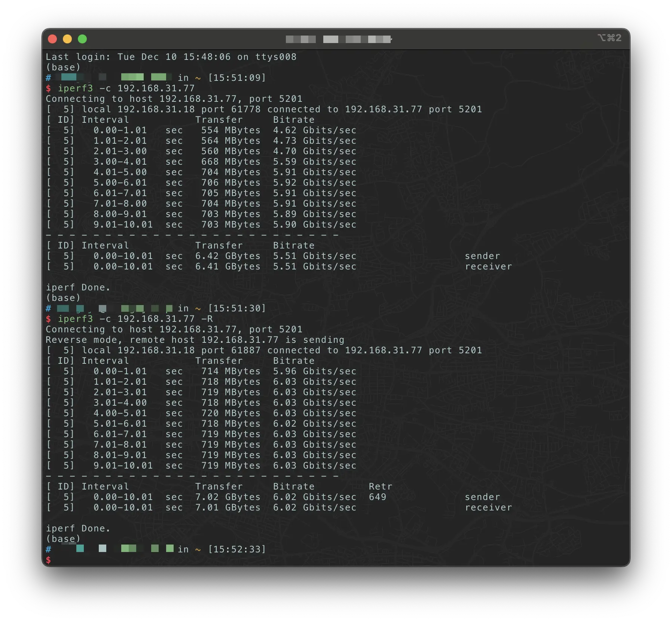Click the 5.59 Gbits/sec bitrate value
Viewport: 672px width, 622px height.
tap(314, 162)
